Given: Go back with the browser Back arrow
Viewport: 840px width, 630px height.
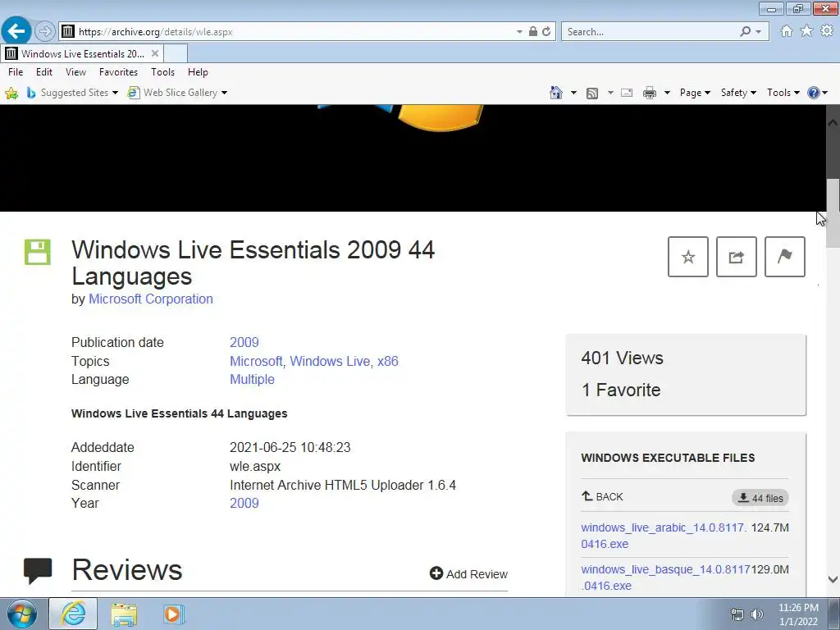Looking at the screenshot, I should click(16, 31).
